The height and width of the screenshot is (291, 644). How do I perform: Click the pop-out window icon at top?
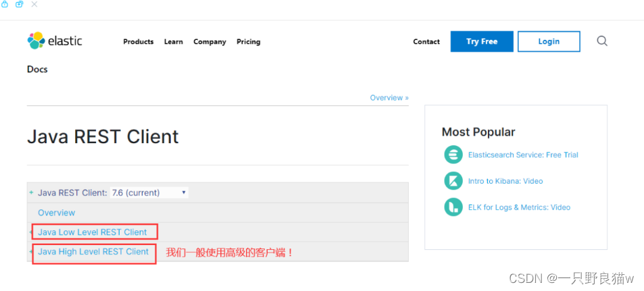[x=20, y=4]
